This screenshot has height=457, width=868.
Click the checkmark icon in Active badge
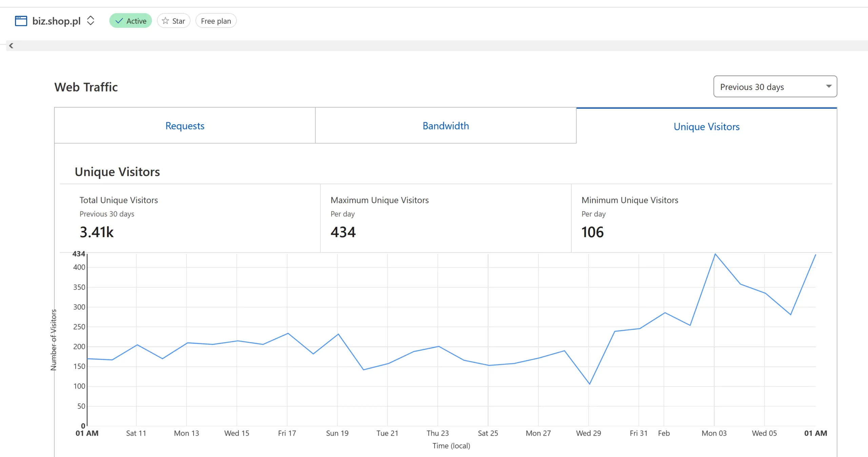pyautogui.click(x=119, y=21)
